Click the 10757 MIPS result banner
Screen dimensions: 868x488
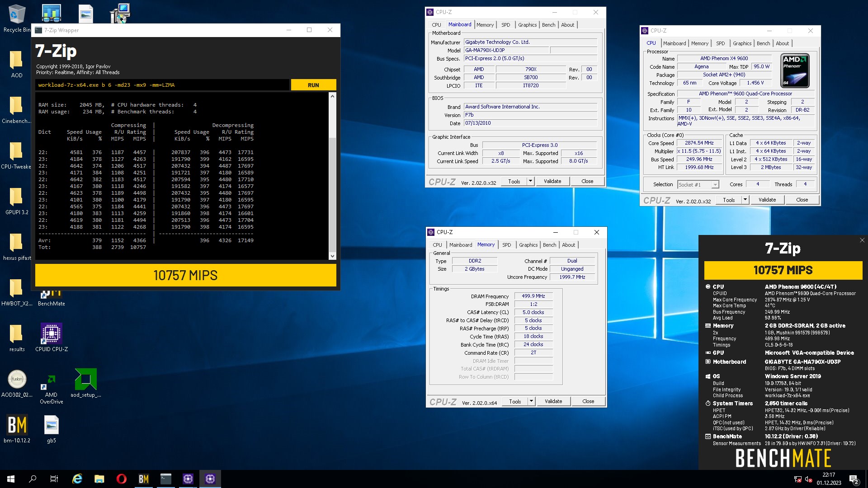pyautogui.click(x=186, y=275)
